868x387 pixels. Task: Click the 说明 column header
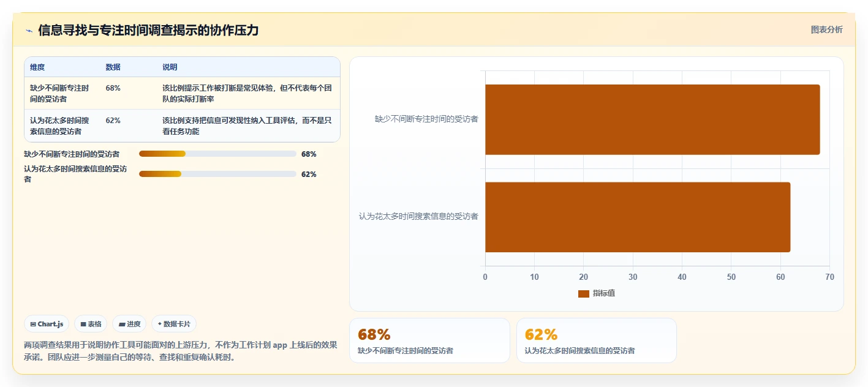tap(170, 67)
